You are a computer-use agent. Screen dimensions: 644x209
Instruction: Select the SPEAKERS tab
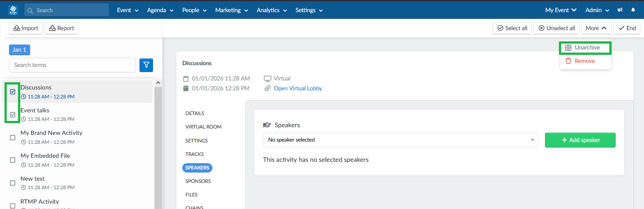point(197,168)
